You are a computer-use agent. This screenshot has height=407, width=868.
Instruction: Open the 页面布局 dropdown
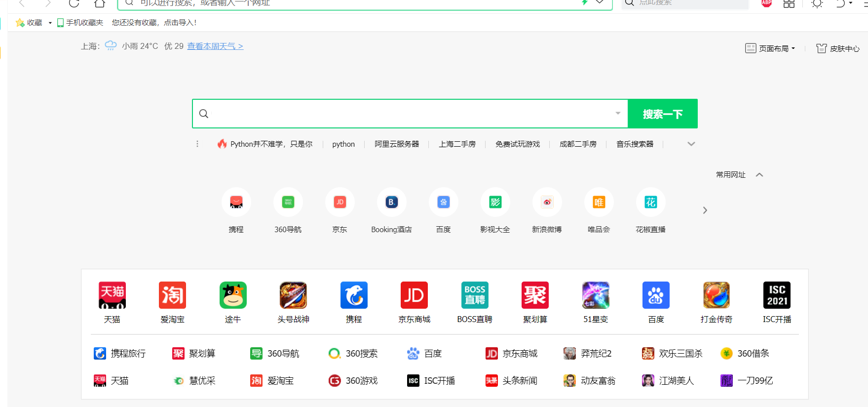pos(770,48)
